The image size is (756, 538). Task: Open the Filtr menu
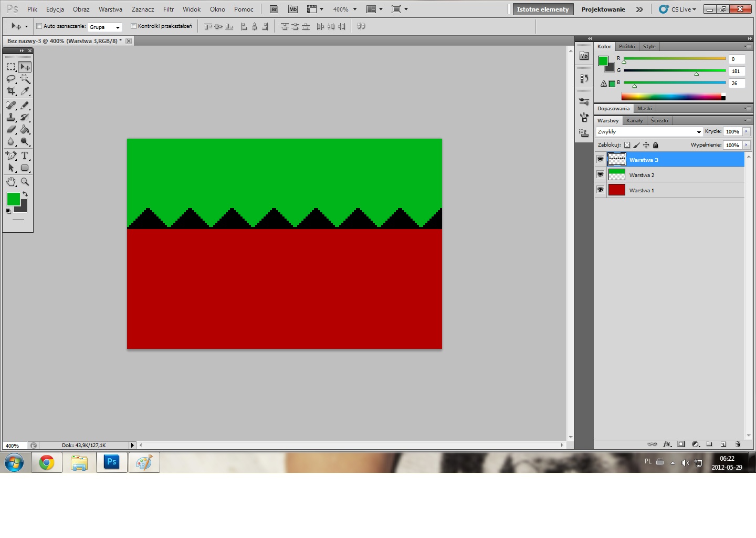pos(169,9)
